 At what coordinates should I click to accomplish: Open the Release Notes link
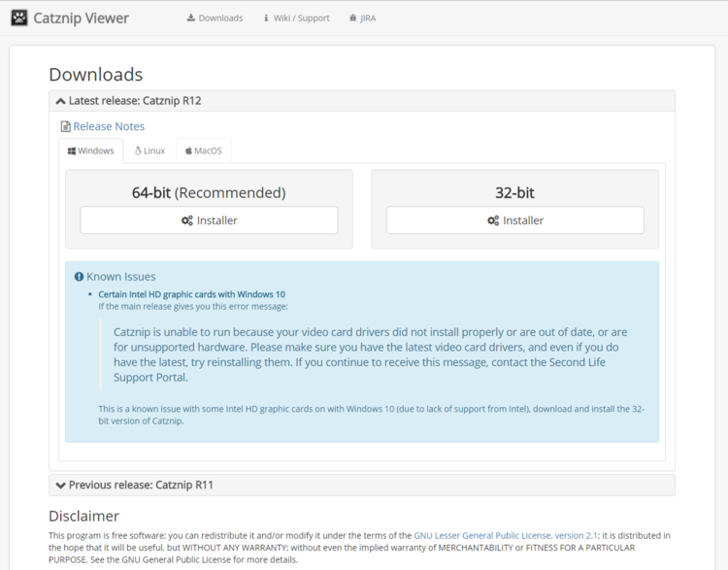click(109, 126)
